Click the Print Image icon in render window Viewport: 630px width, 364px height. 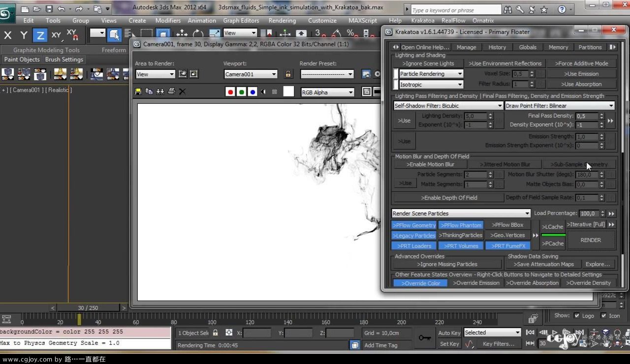pyautogui.click(x=171, y=91)
